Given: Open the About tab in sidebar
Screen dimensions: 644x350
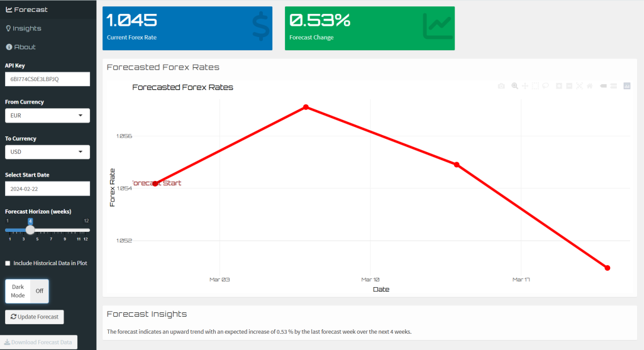Looking at the screenshot, I should (24, 47).
